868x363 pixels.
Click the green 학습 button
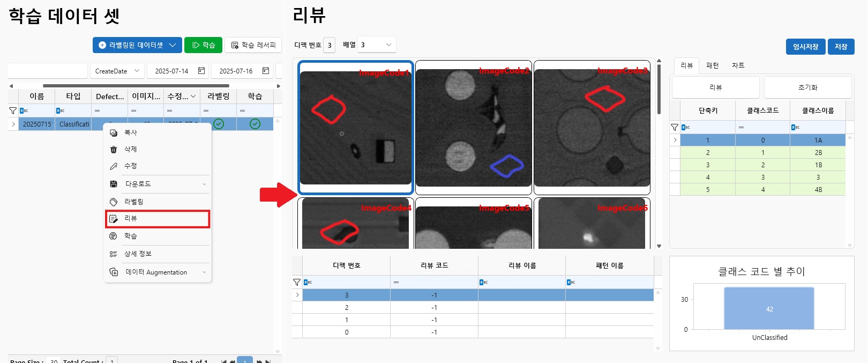pos(203,45)
